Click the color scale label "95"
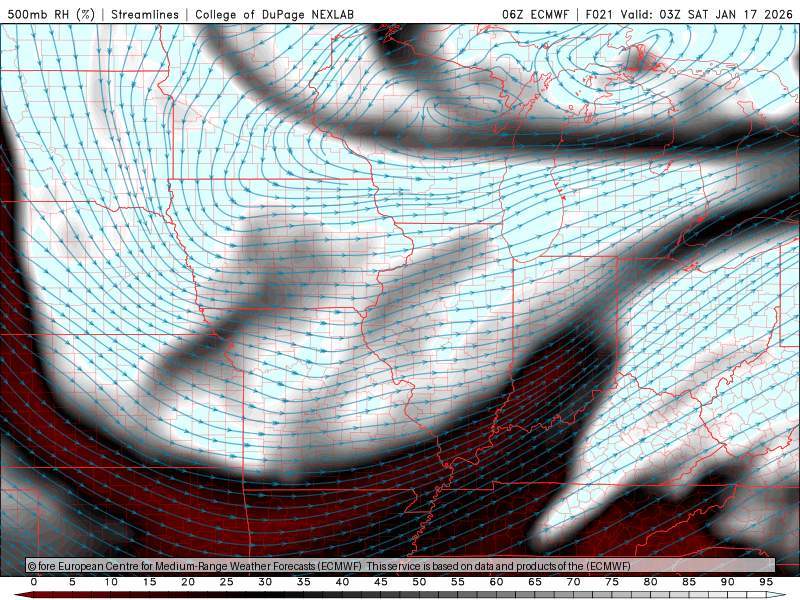 (x=766, y=582)
